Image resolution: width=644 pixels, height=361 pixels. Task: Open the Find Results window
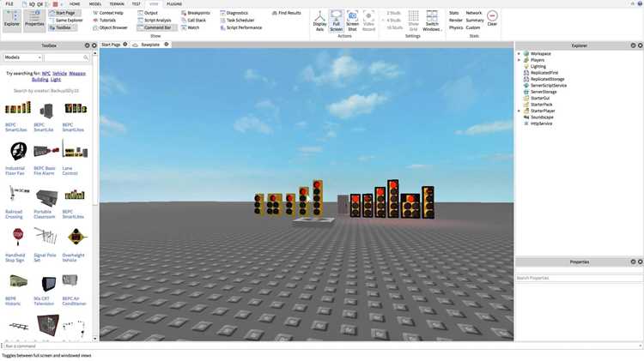point(286,13)
